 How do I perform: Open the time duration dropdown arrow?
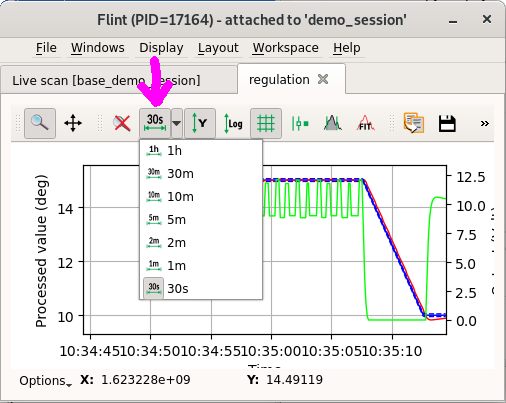pyautogui.click(x=177, y=123)
